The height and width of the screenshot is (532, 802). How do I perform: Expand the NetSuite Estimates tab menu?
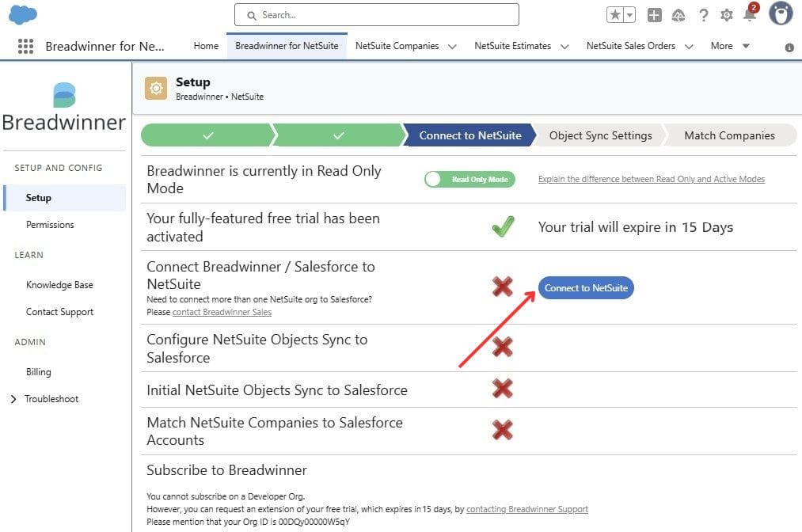click(x=564, y=47)
